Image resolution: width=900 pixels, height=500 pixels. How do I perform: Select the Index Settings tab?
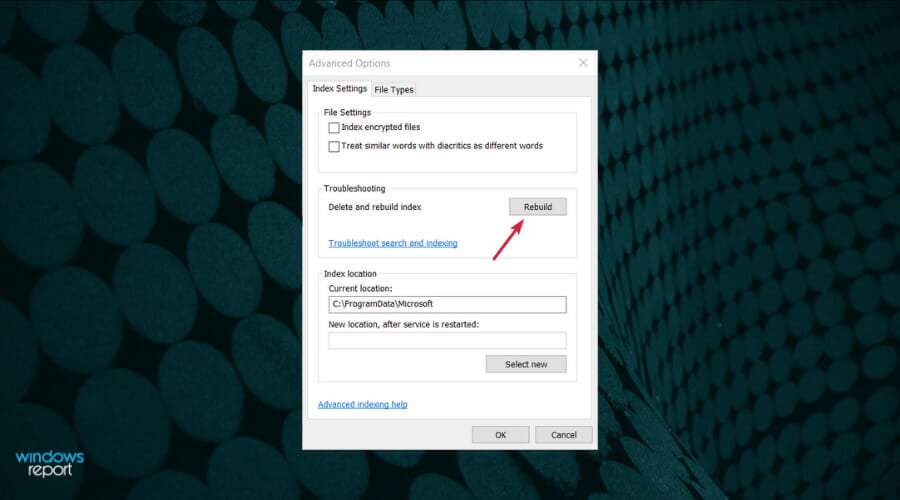pyautogui.click(x=339, y=88)
